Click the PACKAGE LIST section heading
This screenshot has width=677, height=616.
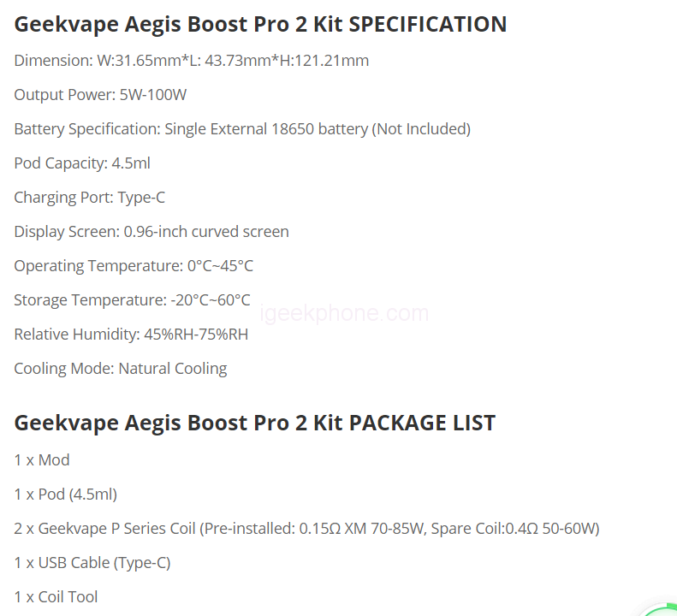pos(254,423)
